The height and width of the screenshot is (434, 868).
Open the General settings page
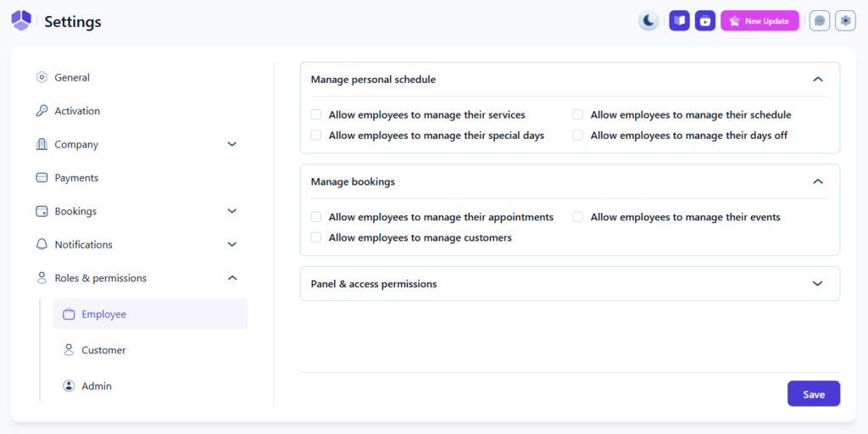(72, 78)
